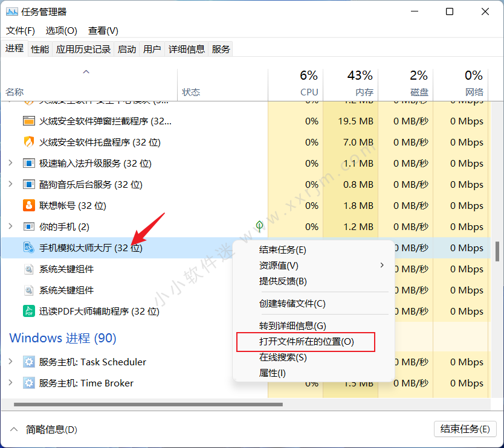Click the popup-blocker process icon for 火绒安全软件弹窗拦截程序

coord(29,121)
